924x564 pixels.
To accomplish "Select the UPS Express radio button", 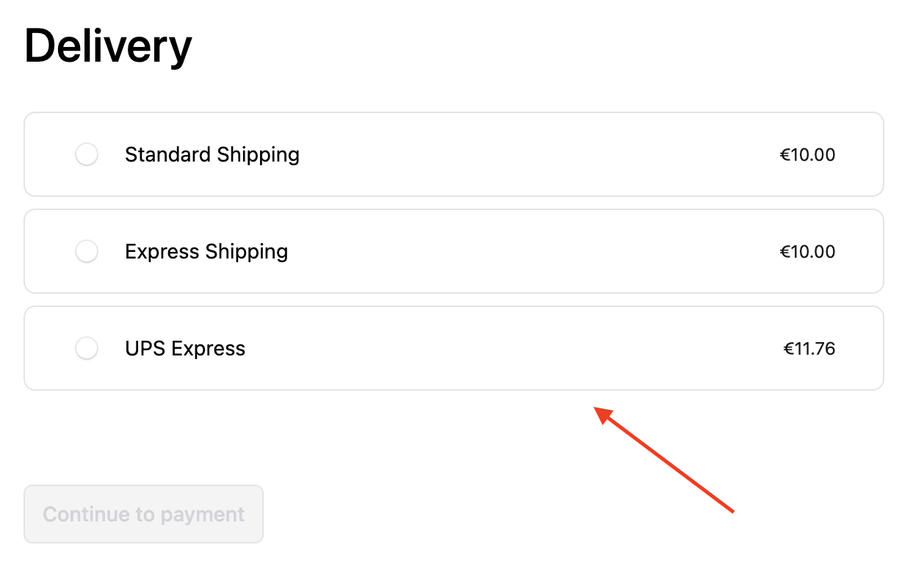I will (87, 348).
